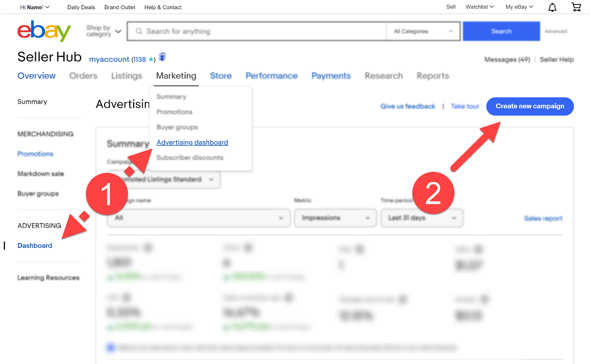
Task: Open the Impressions metric dropdown
Action: [336, 218]
